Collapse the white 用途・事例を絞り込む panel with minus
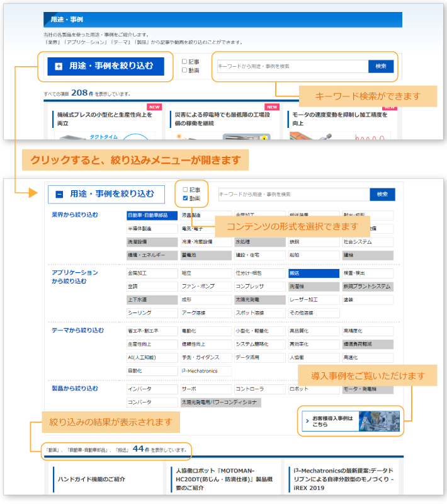447x504 pixels. [x=106, y=194]
